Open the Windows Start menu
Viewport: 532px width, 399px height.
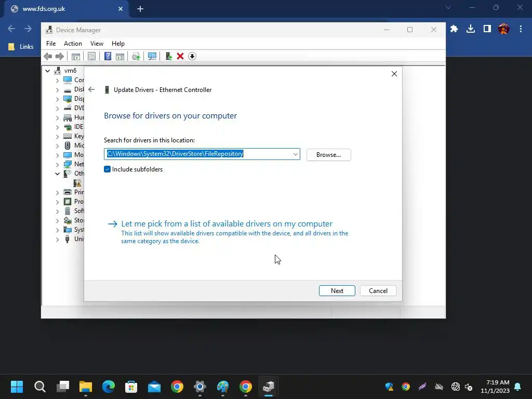coord(17,387)
